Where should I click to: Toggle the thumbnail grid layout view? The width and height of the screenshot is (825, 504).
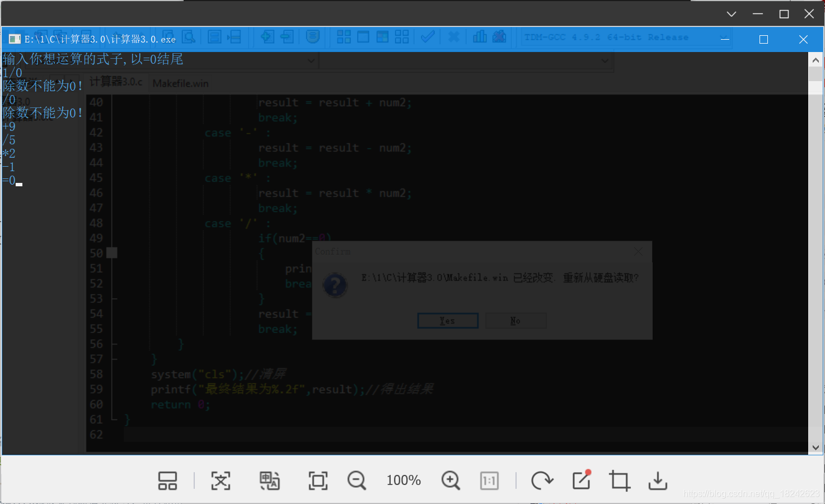click(x=167, y=480)
